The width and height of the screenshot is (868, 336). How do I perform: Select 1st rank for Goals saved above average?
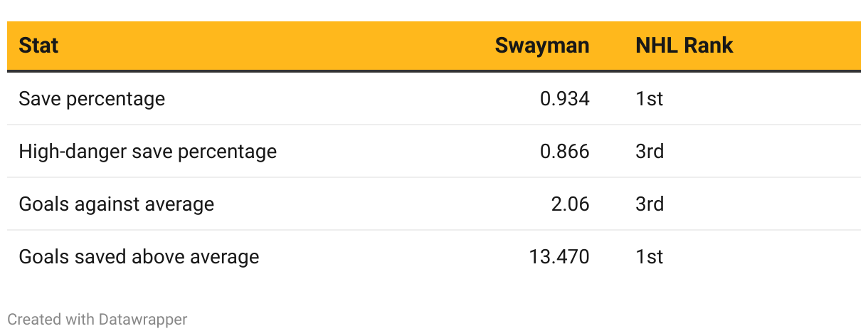[649, 256]
